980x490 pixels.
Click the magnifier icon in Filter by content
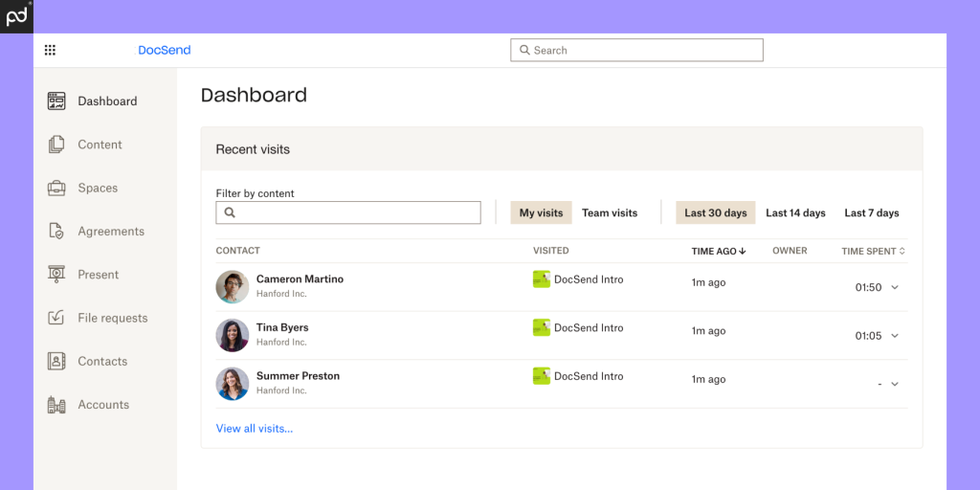[x=230, y=212]
